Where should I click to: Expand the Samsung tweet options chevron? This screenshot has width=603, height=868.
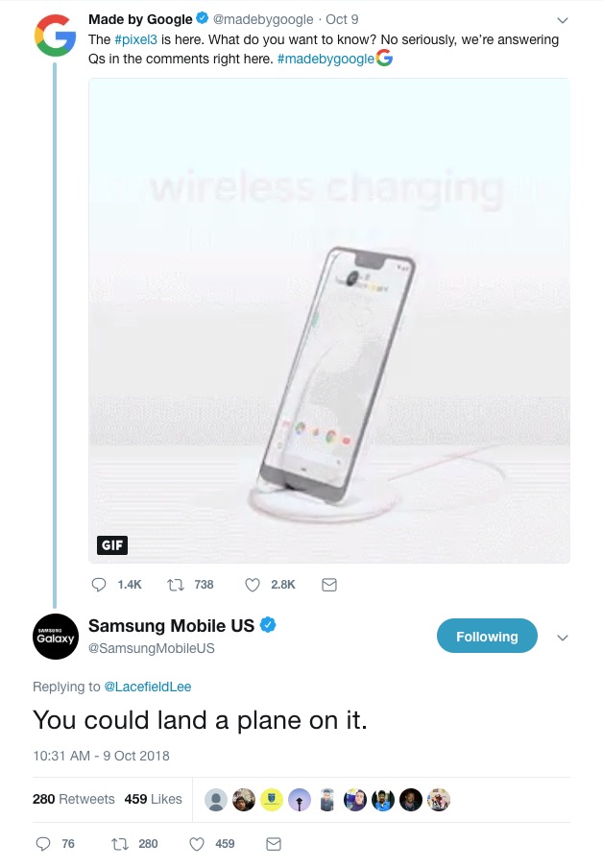click(563, 638)
